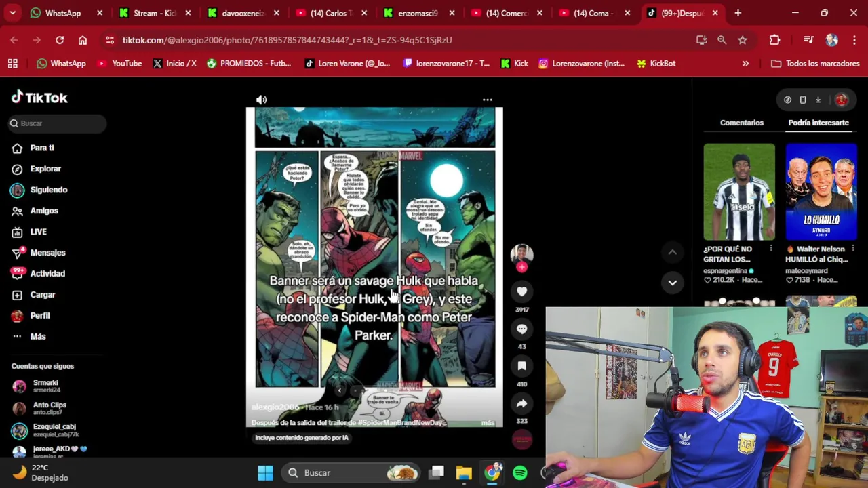
Task: Open a new browser tab
Action: 738,13
